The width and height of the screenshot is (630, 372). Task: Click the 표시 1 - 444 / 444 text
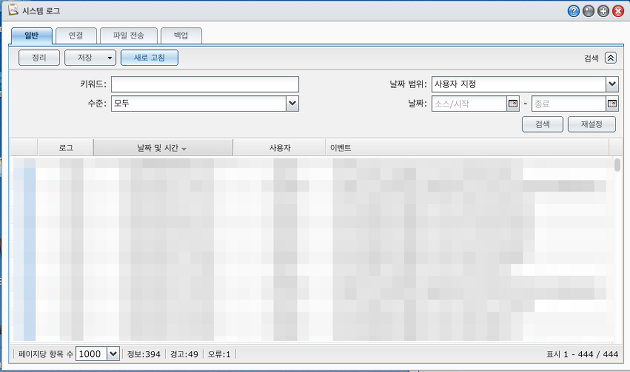coord(582,354)
